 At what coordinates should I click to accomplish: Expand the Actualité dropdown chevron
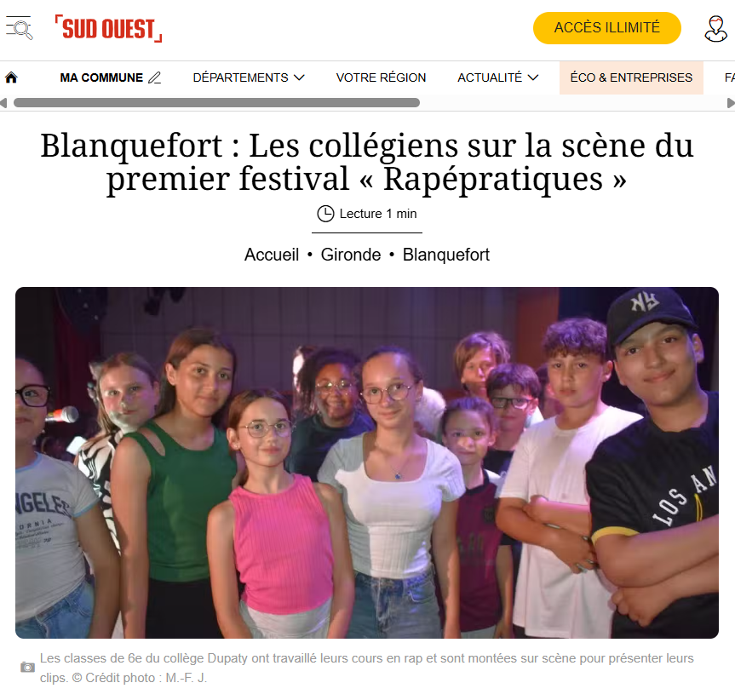click(533, 77)
